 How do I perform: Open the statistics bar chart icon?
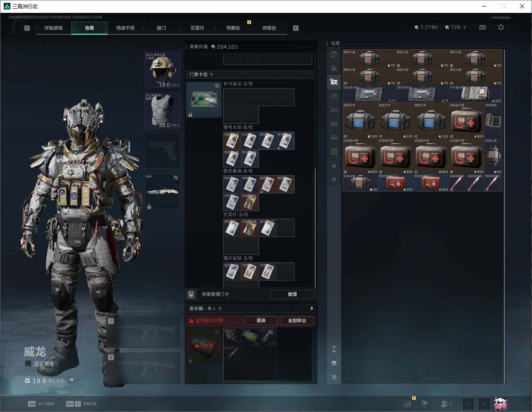point(408,404)
